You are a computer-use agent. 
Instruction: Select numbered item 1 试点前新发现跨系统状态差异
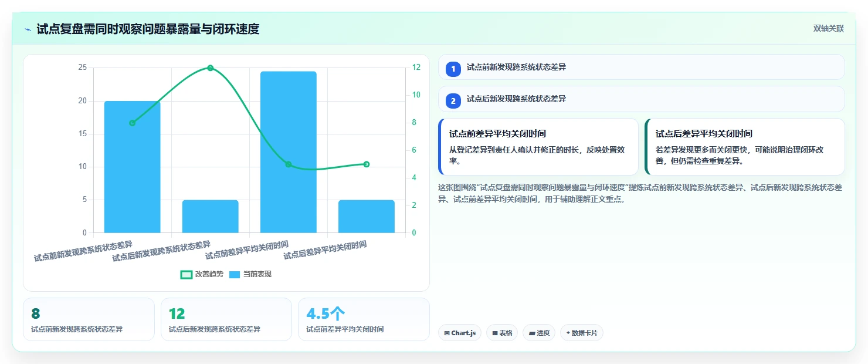coord(642,67)
